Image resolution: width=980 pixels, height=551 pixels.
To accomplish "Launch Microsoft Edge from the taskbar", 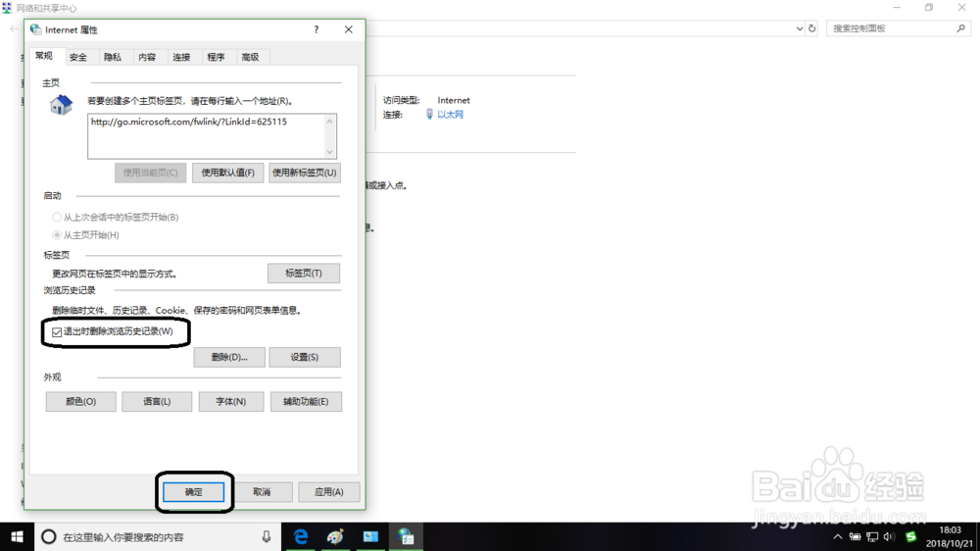I will [x=301, y=536].
